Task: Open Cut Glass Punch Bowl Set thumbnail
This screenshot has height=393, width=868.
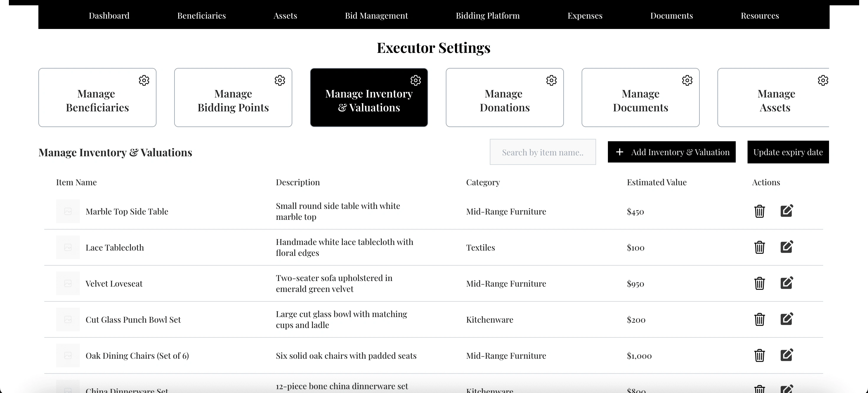Action: [x=68, y=320]
